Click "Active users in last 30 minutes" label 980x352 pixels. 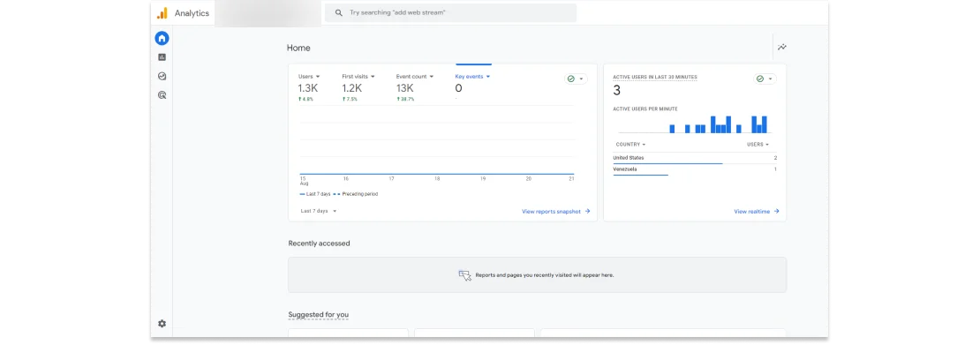coord(655,77)
